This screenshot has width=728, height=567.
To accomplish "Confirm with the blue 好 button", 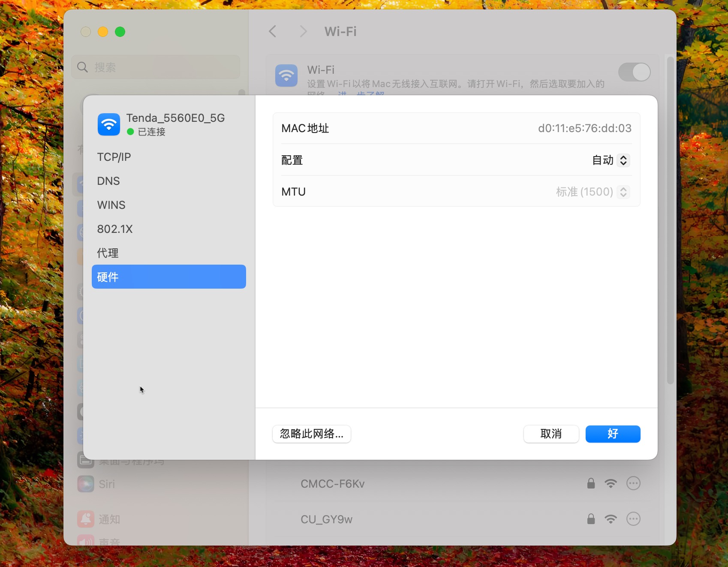I will pos(613,434).
